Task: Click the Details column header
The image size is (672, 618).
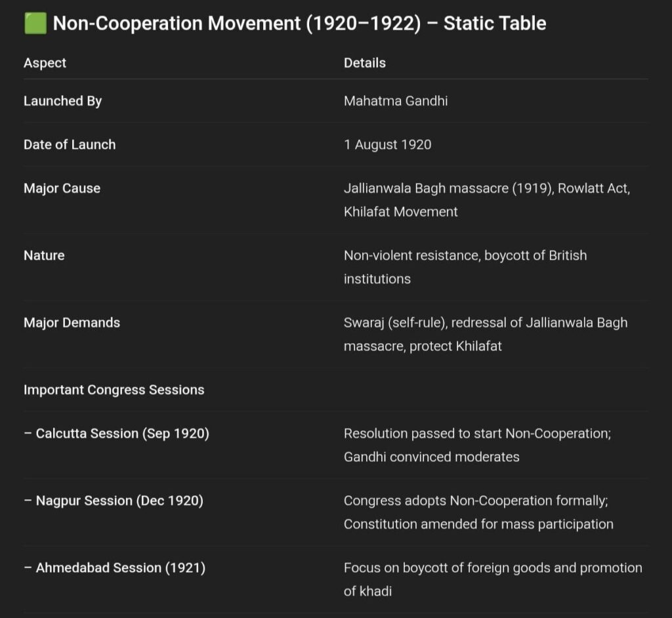Action: pyautogui.click(x=365, y=62)
